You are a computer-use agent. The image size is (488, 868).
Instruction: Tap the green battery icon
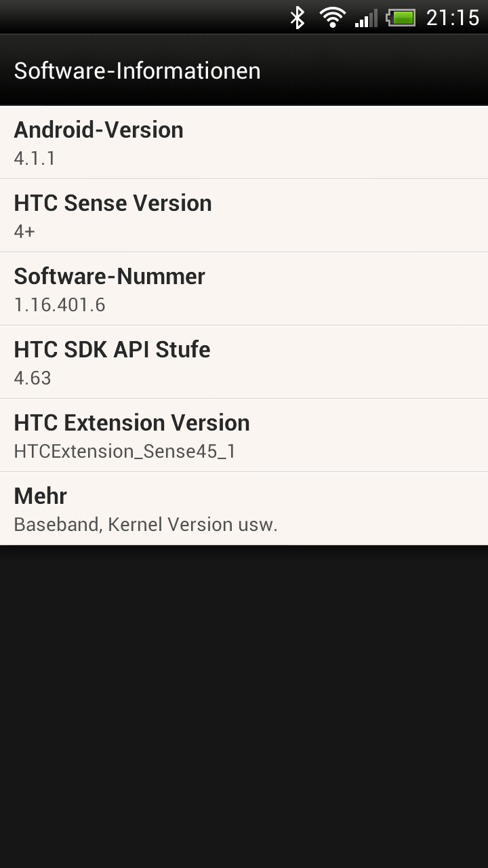[x=401, y=18]
